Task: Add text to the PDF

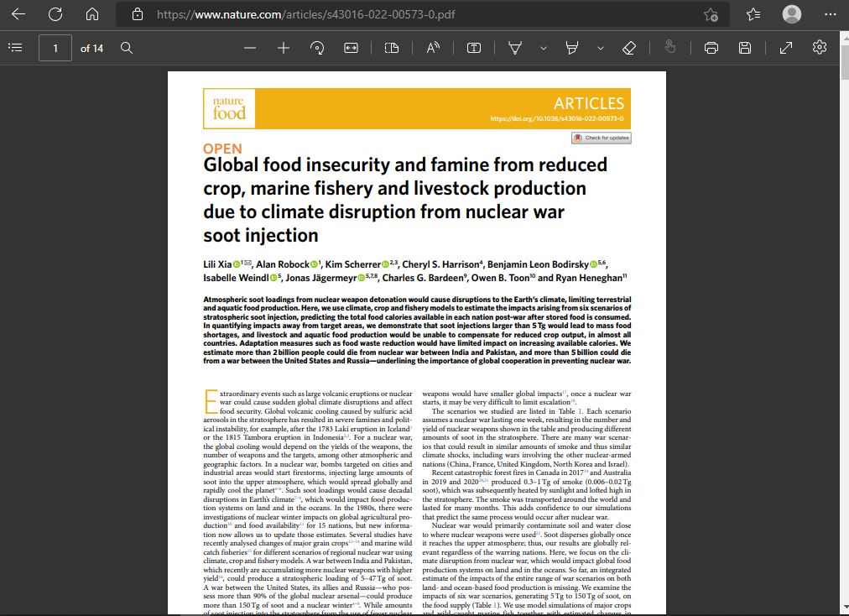Action: click(474, 48)
